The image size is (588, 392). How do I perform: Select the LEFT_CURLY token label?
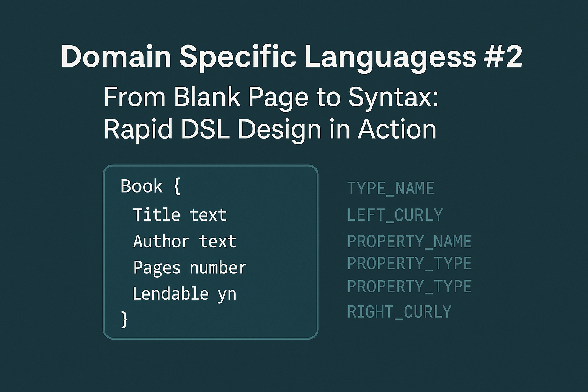395,215
